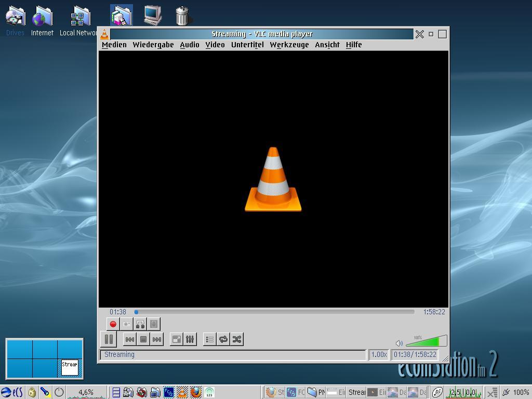532x399 pixels.
Task: Skip to the previous media item
Action: [129, 339]
